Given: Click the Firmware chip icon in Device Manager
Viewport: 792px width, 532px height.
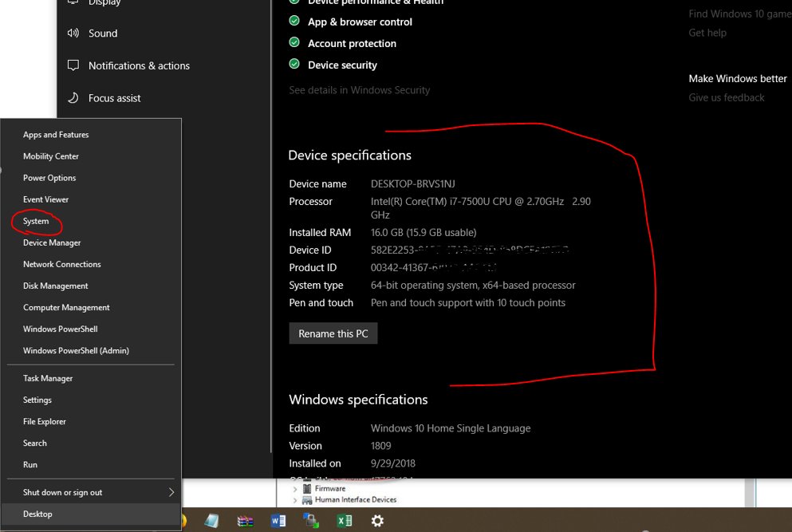Looking at the screenshot, I should click(x=306, y=489).
